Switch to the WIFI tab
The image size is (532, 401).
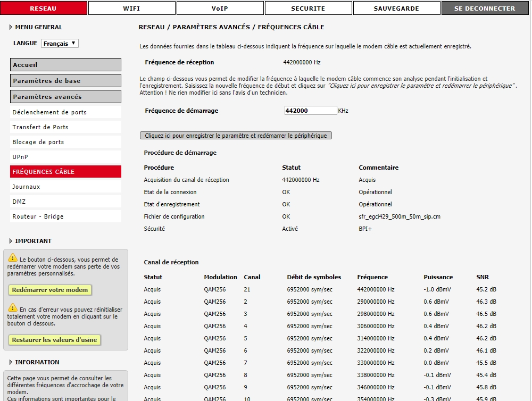point(131,9)
